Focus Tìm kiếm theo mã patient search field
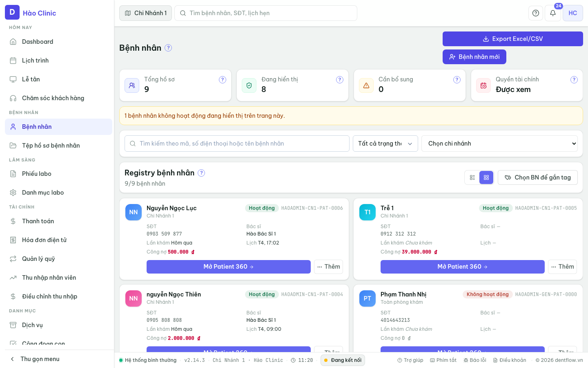Image resolution: width=588 pixels, height=368 pixels. 237,144
